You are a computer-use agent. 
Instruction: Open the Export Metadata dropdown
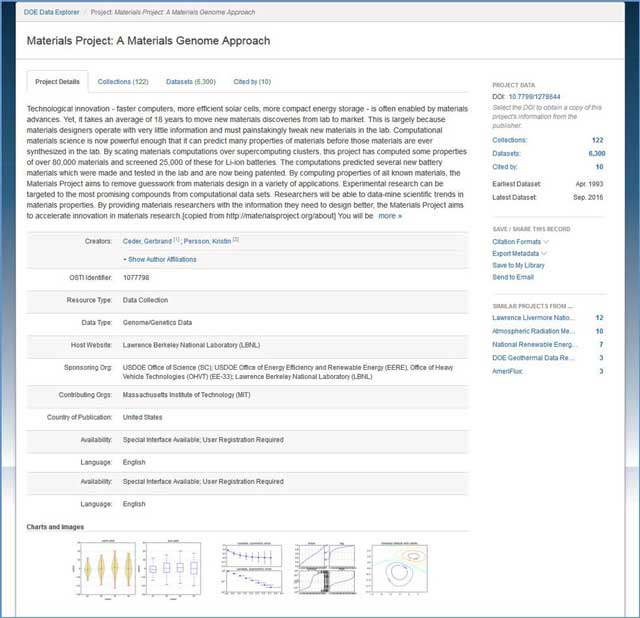(519, 253)
